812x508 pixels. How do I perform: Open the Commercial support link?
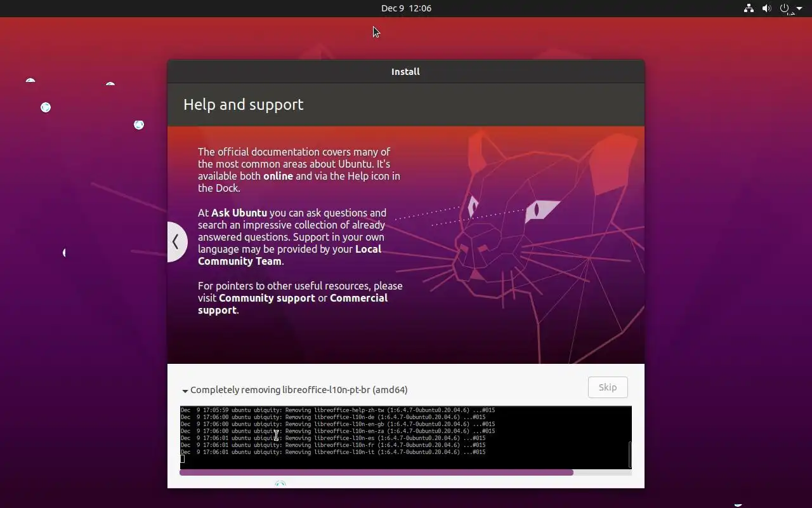(x=292, y=304)
